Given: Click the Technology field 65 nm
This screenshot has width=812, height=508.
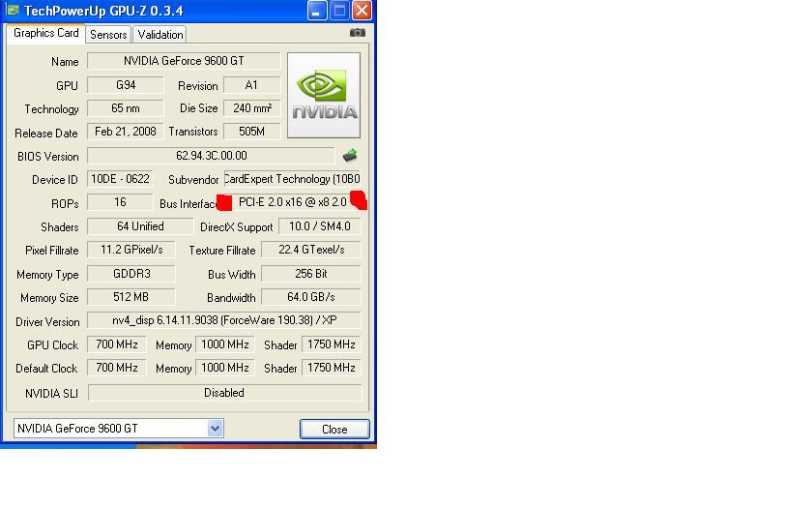Looking at the screenshot, I should 126,108.
